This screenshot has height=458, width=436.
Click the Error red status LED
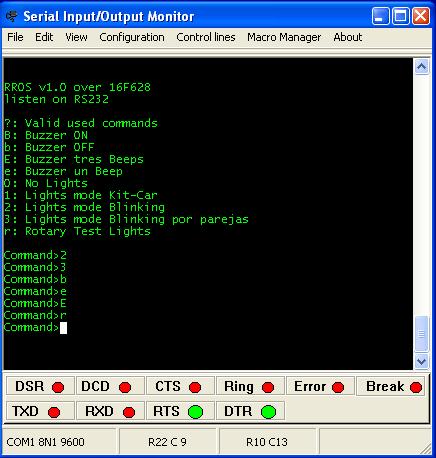(338, 387)
